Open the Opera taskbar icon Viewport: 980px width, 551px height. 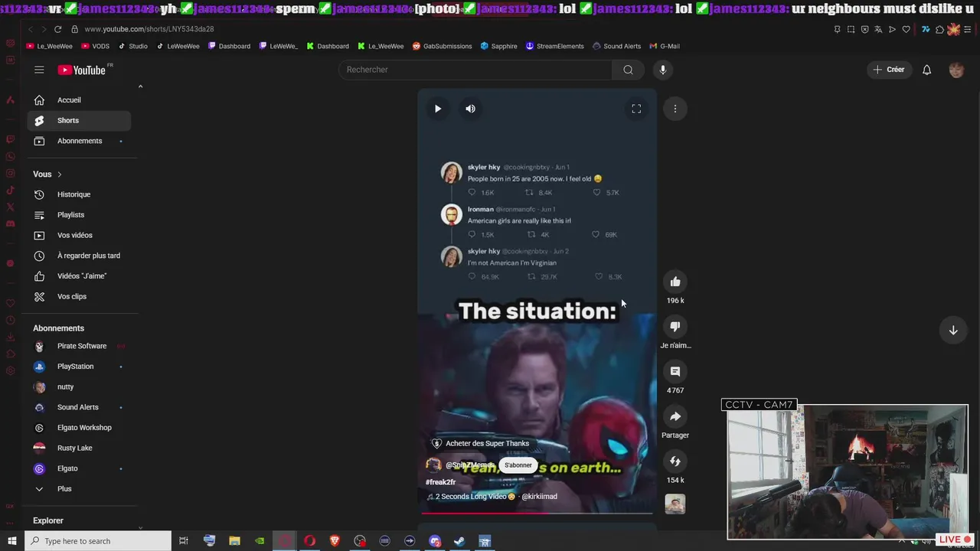(x=309, y=541)
